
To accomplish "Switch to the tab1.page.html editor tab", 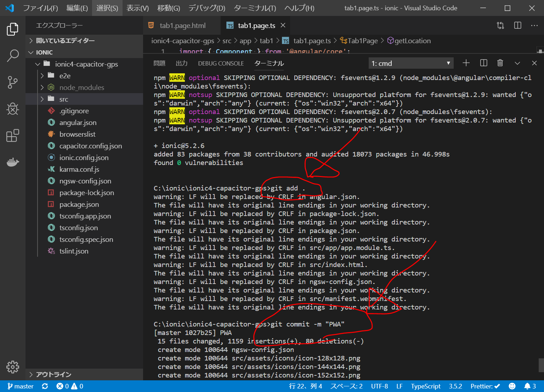I will [182, 25].
